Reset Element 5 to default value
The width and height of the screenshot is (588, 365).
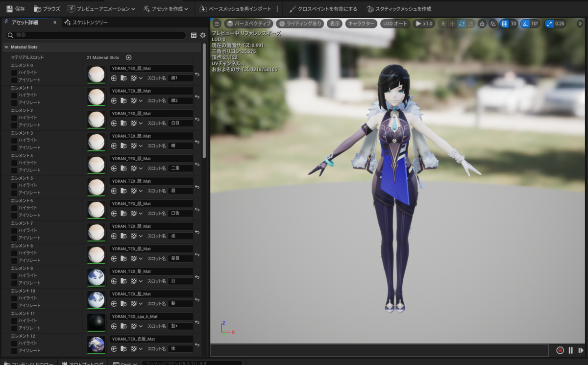tap(197, 187)
